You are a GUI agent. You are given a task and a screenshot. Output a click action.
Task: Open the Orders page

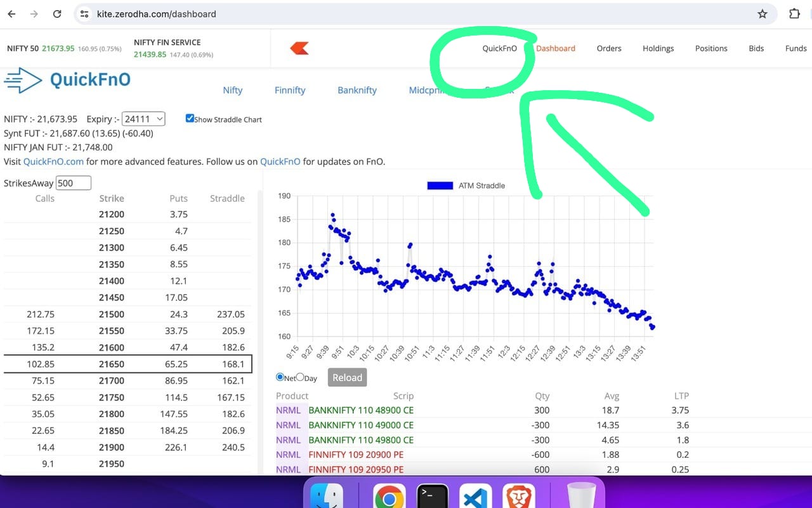(x=609, y=48)
